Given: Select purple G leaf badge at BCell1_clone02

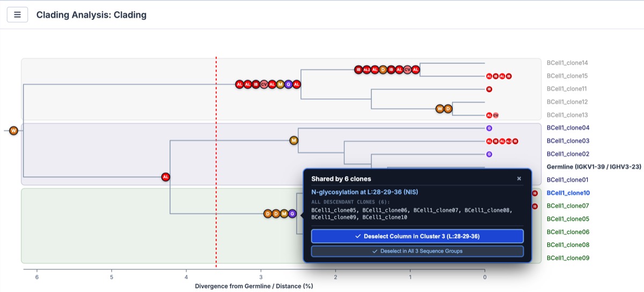Looking at the screenshot, I should pos(489,154).
